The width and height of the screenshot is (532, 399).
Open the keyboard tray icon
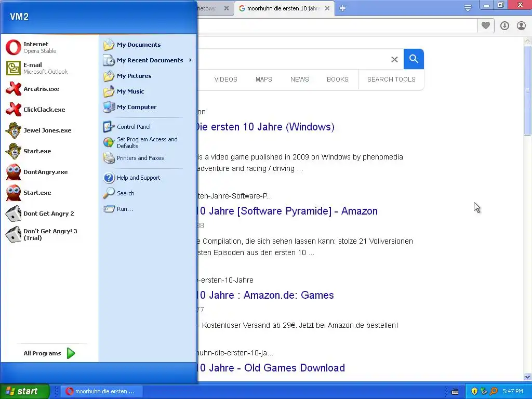click(x=455, y=392)
